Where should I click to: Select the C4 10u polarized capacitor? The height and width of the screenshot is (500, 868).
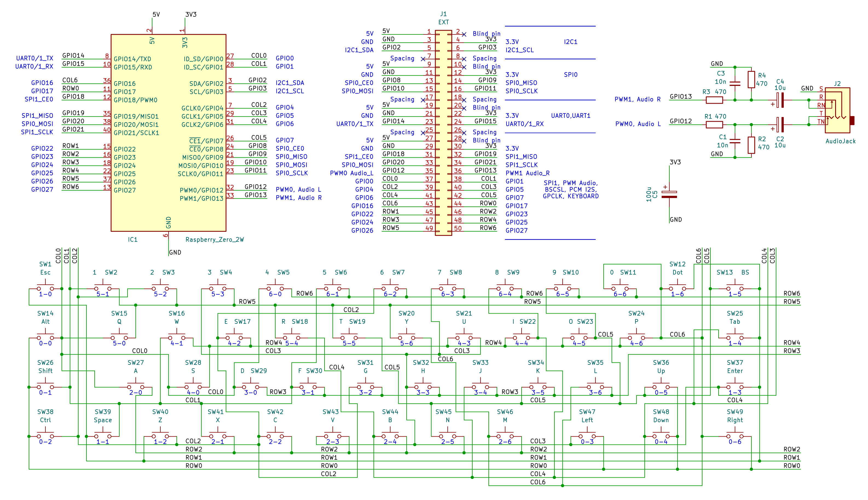[780, 100]
